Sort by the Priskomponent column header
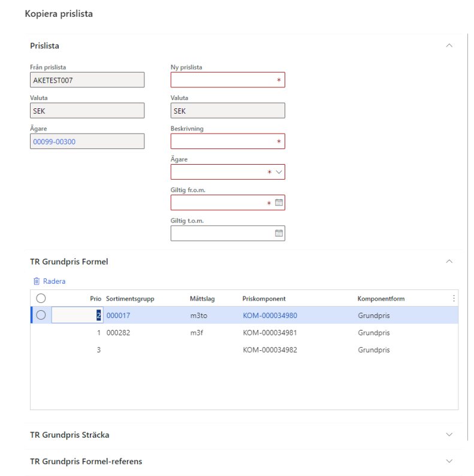This screenshot has width=474, height=476. point(264,298)
